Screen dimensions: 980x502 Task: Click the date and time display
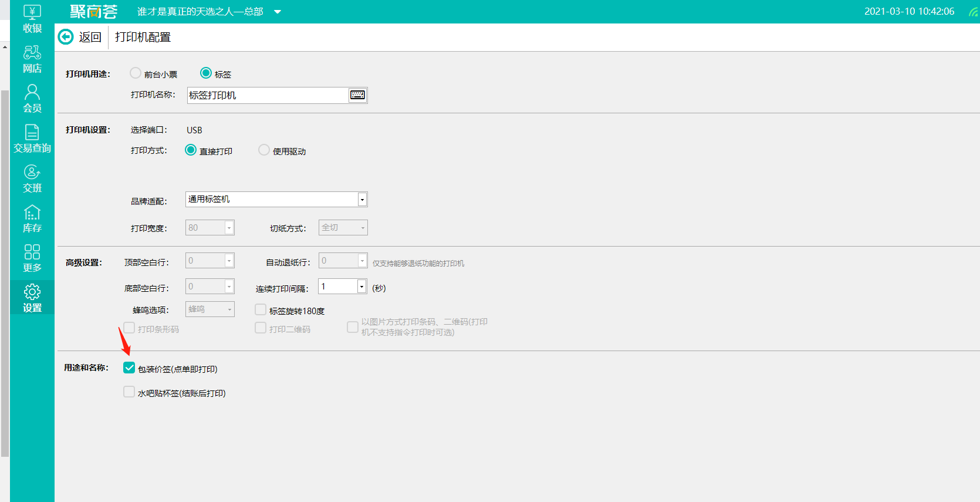(909, 12)
